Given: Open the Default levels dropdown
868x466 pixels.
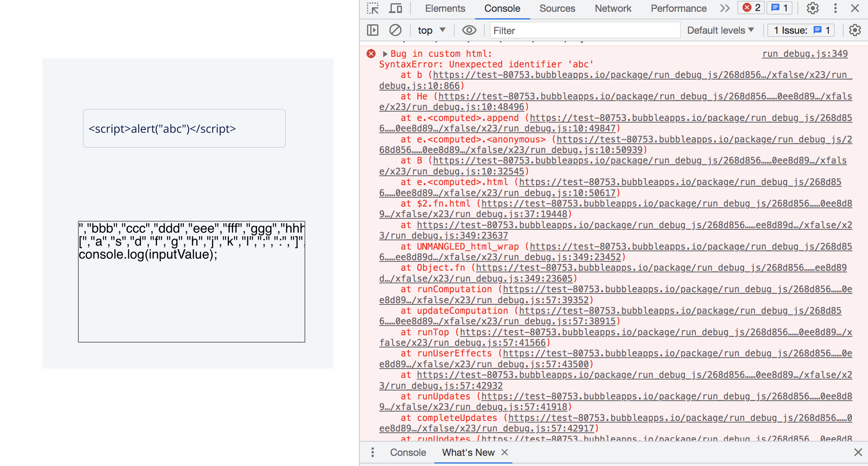Looking at the screenshot, I should tap(720, 30).
